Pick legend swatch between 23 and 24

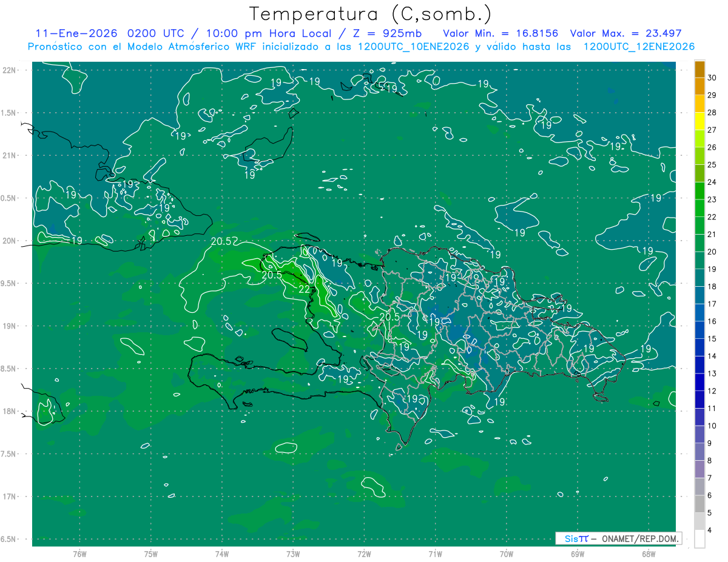pyautogui.click(x=699, y=191)
